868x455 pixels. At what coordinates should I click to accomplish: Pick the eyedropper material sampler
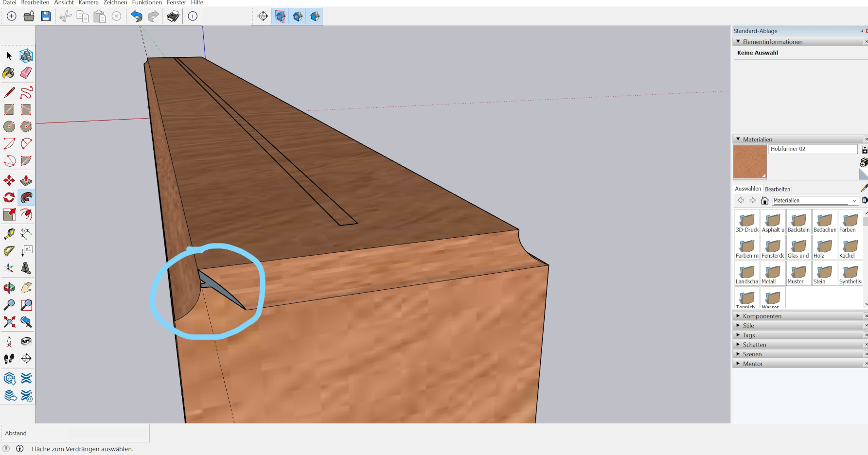pos(864,188)
